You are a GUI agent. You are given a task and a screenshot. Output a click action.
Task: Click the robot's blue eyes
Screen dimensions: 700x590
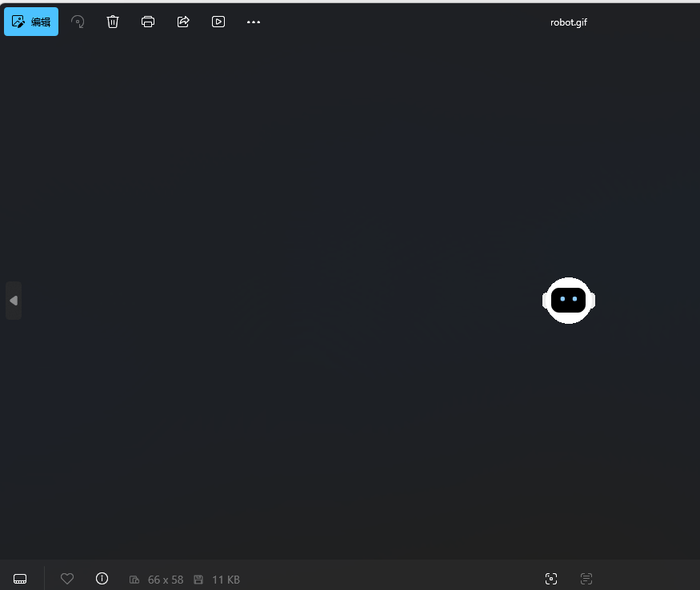569,299
